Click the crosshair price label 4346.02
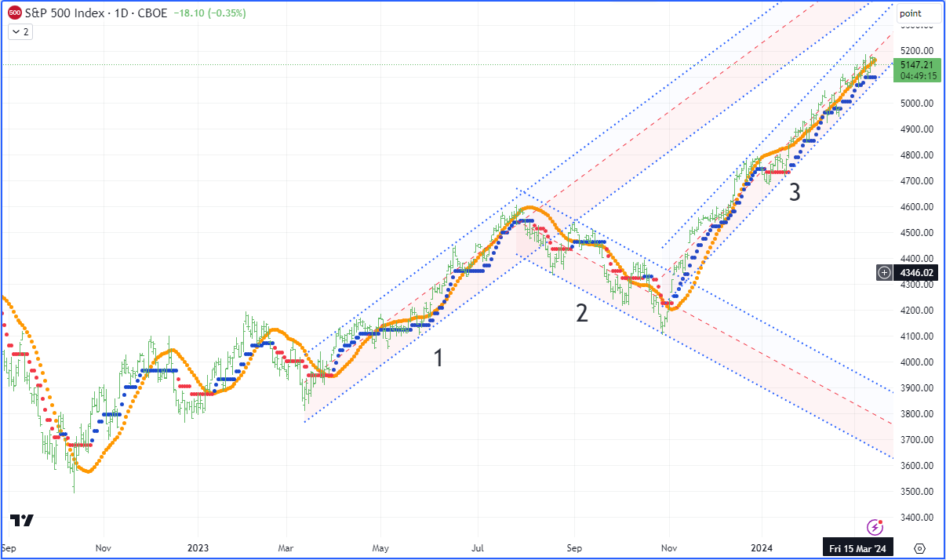 click(916, 272)
